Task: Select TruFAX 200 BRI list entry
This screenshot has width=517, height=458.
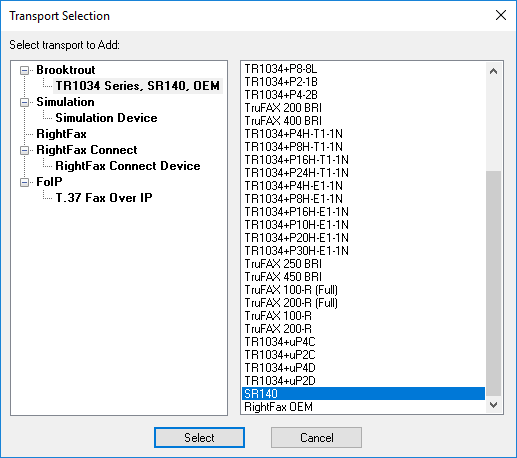Action: pos(363,108)
